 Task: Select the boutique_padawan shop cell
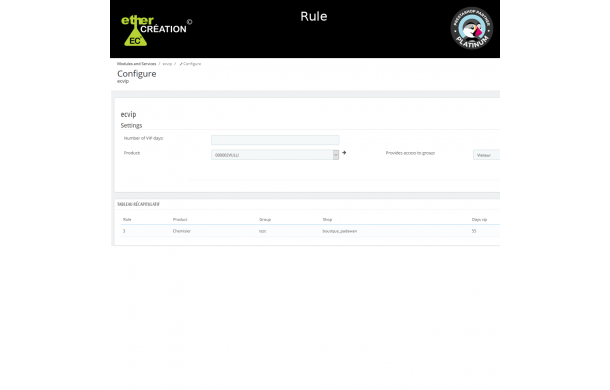[340, 231]
